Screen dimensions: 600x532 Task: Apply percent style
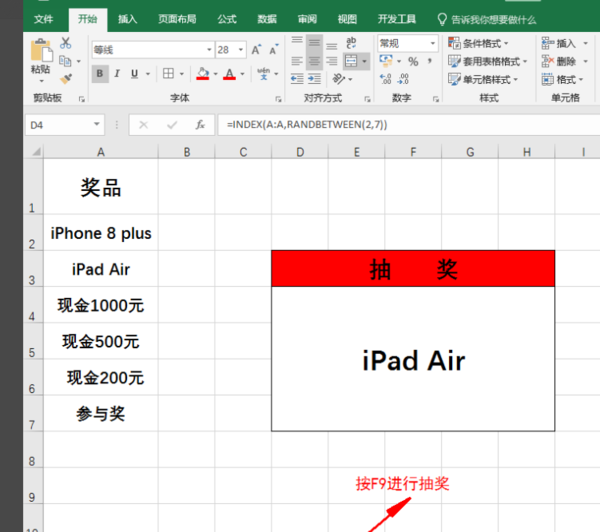tap(413, 62)
